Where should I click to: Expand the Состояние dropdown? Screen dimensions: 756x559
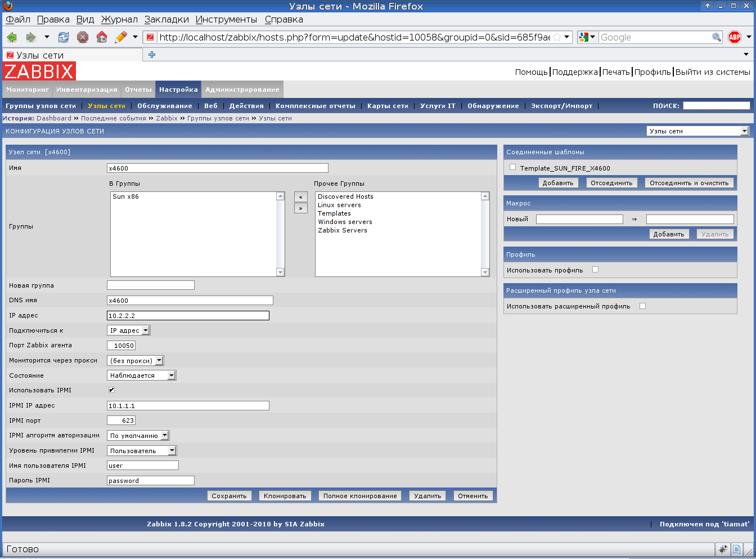[142, 375]
